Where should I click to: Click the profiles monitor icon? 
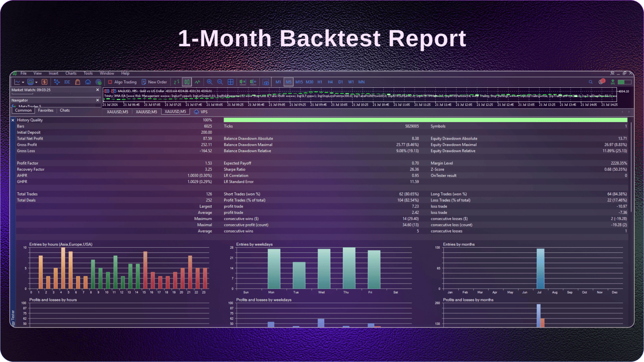[31, 82]
